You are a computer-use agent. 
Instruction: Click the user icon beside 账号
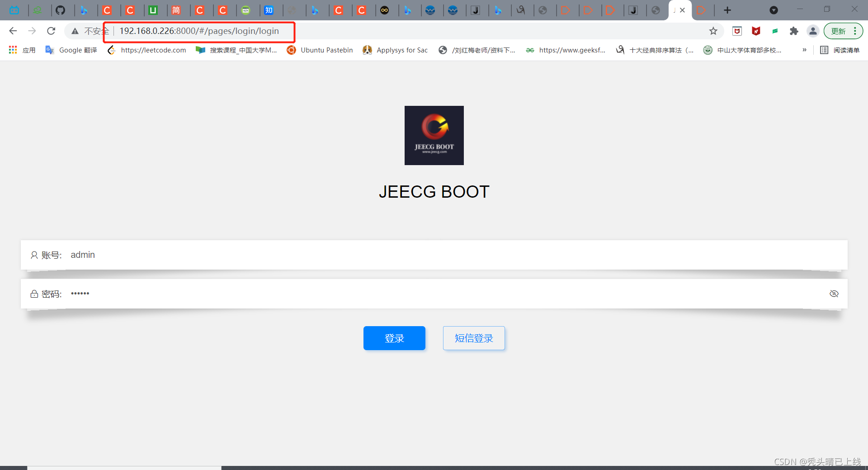(34, 255)
